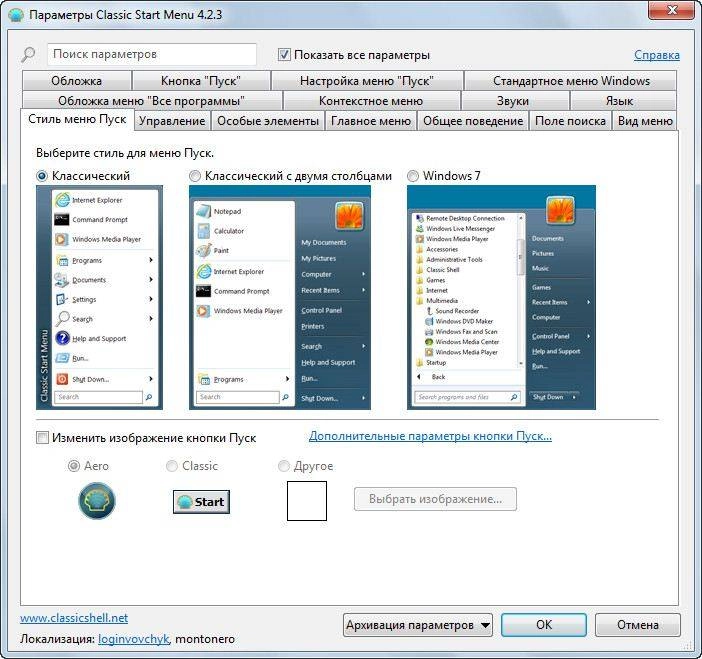Toggle Показать все параметры checkbox
The height and width of the screenshot is (659, 702).
pyautogui.click(x=284, y=55)
